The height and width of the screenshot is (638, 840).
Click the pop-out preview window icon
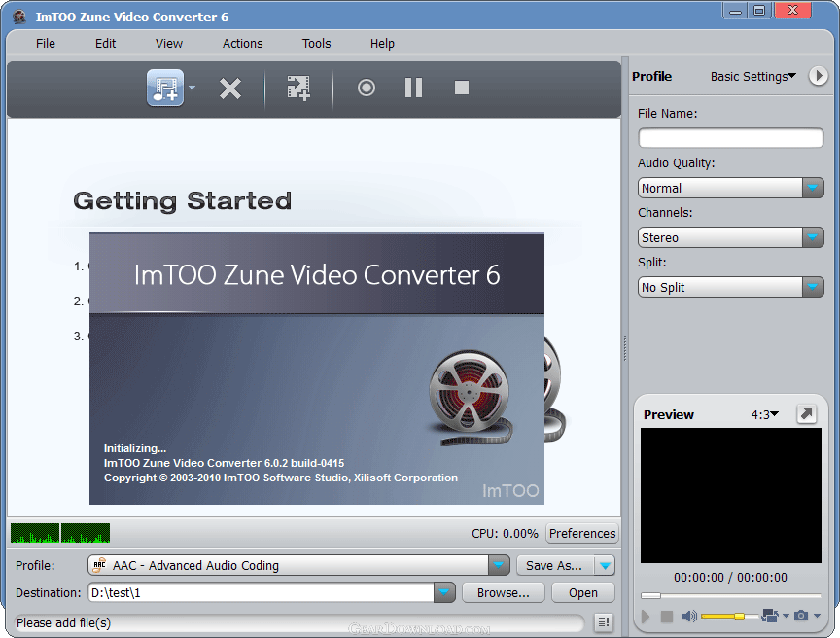click(806, 414)
